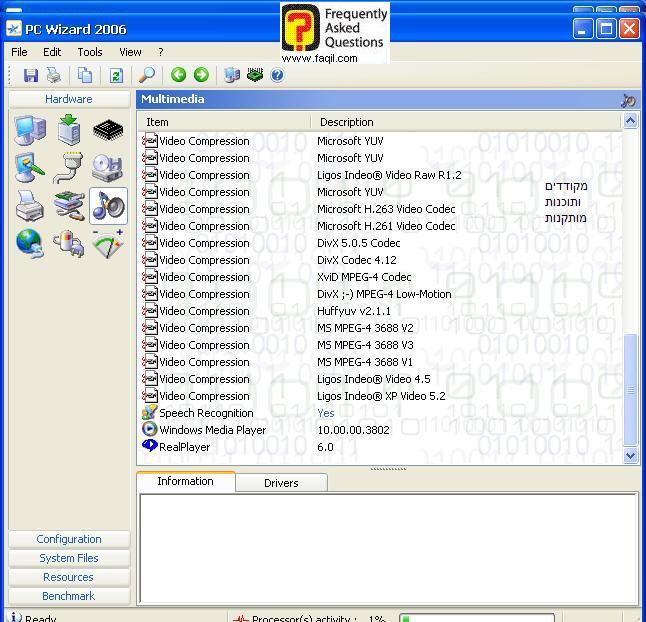
Task: Click the Resources category button
Action: (x=69, y=577)
